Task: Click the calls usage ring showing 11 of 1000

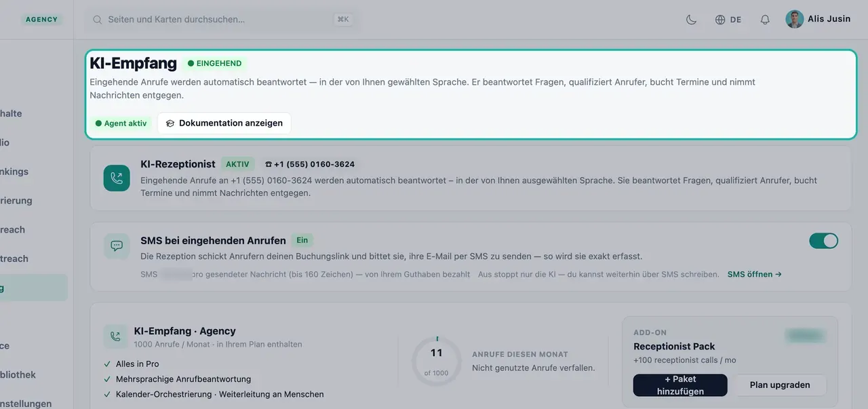Action: coord(437,361)
